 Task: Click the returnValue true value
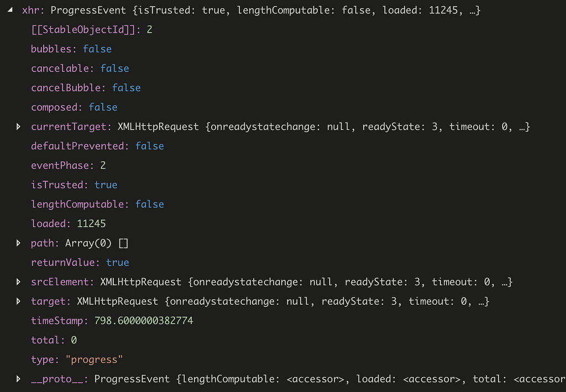coord(117,263)
